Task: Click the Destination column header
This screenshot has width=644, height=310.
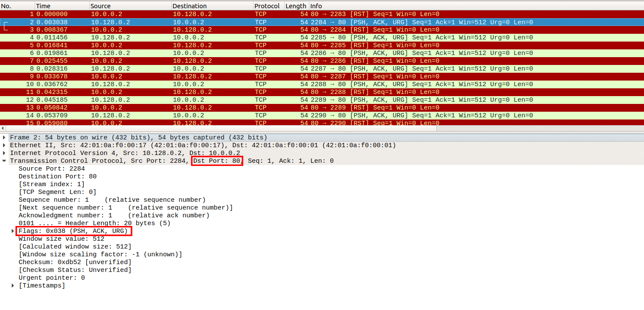Action: [212, 6]
